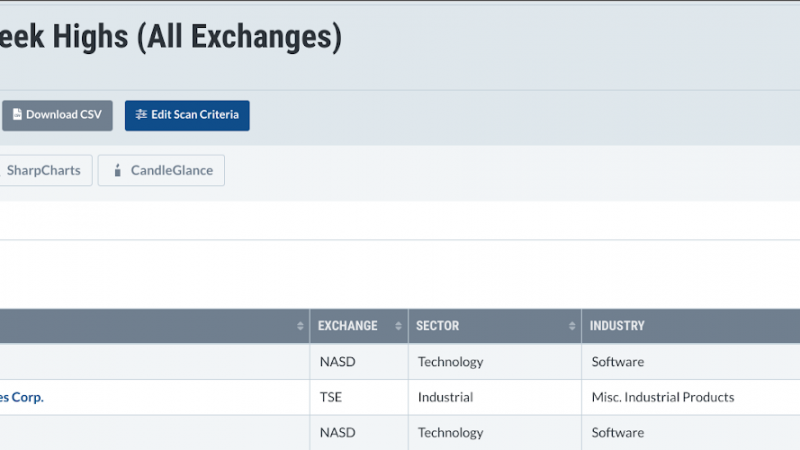The height and width of the screenshot is (450, 800).
Task: Click the Industrial sector cell
Action: click(x=495, y=397)
